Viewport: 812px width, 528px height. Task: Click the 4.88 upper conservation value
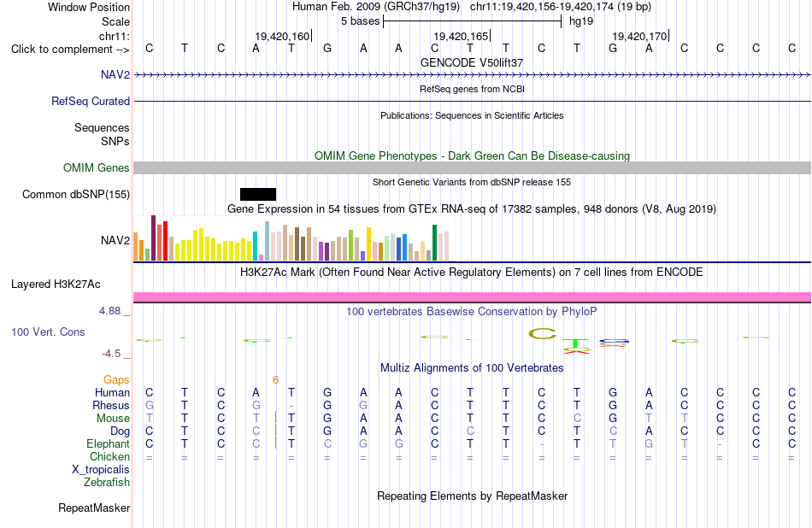pos(109,311)
